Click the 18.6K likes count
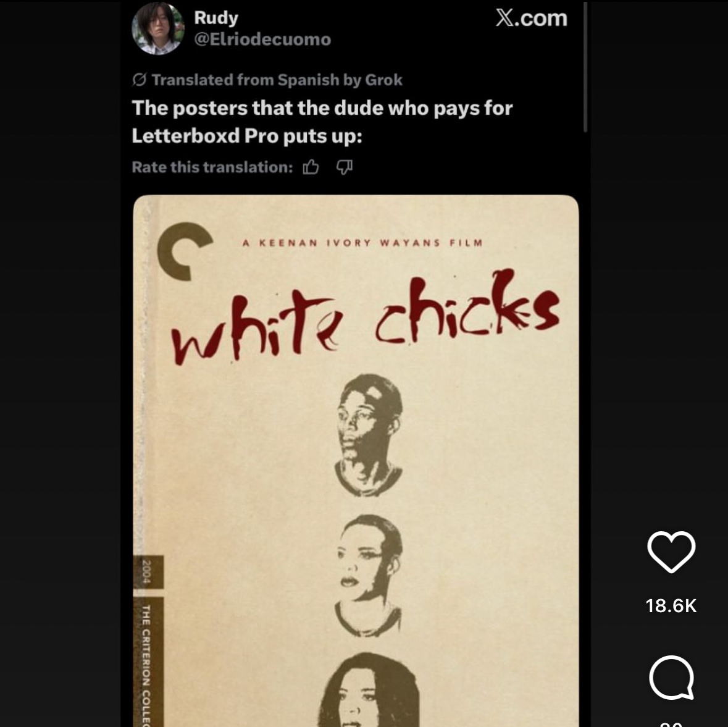Image resolution: width=728 pixels, height=727 pixels. [671, 606]
